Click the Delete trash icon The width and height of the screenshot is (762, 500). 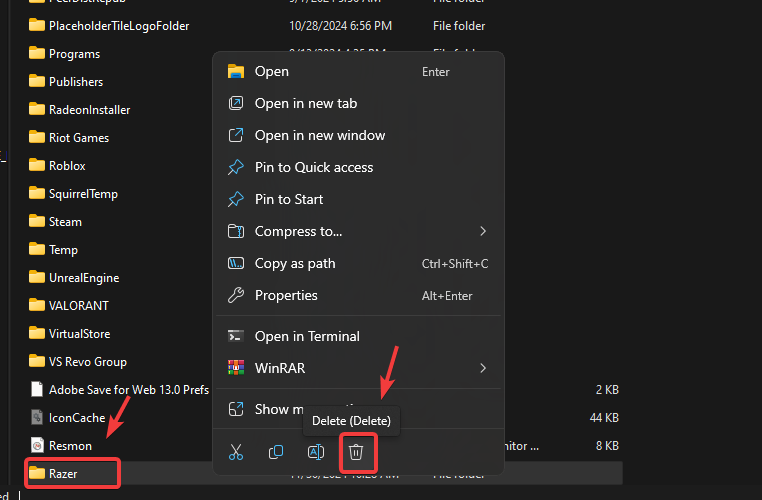coord(355,452)
